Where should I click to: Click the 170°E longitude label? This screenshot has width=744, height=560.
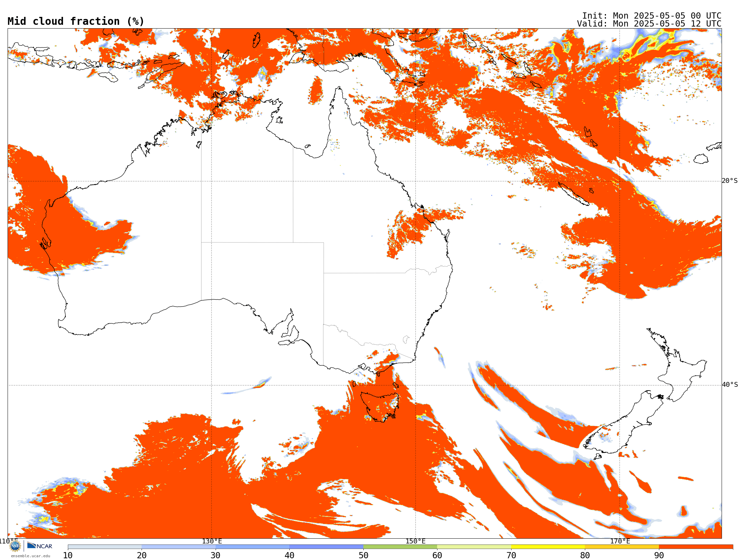pyautogui.click(x=620, y=541)
